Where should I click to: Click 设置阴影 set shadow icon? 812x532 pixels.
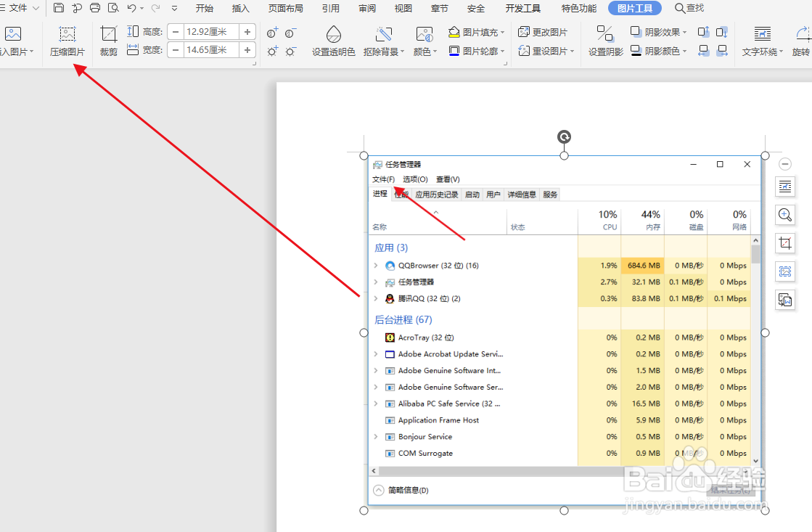click(605, 41)
